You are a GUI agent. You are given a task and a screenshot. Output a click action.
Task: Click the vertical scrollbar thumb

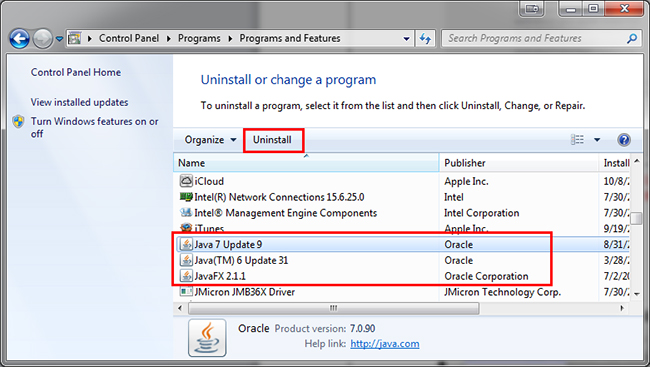[637, 218]
